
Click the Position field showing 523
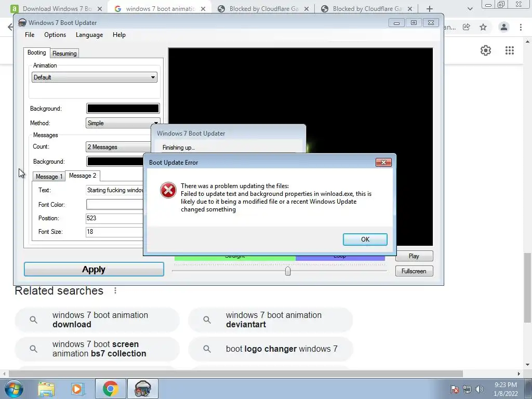[x=115, y=218]
